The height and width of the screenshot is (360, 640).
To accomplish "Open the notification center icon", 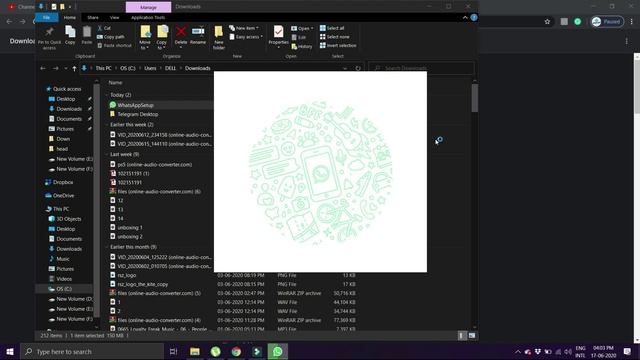I will point(627,351).
